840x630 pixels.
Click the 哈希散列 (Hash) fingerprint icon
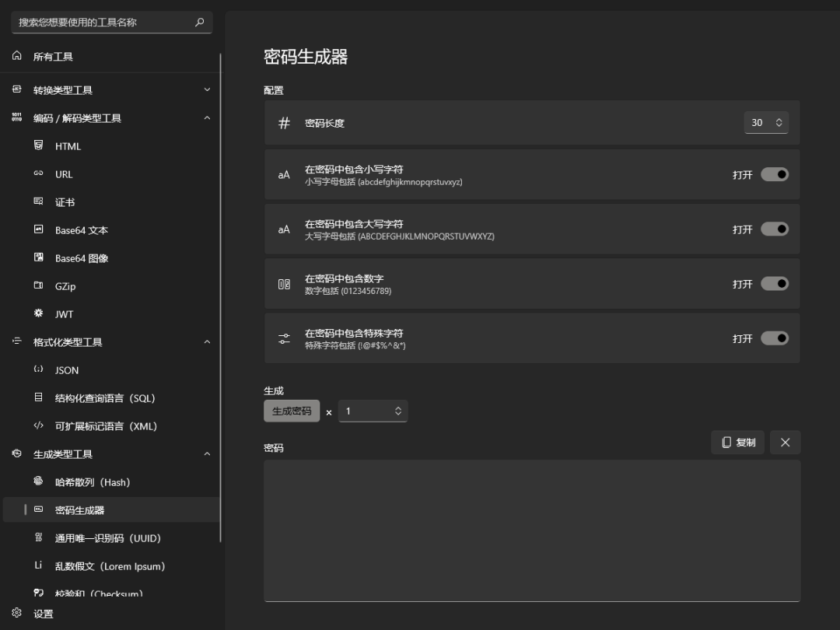coord(39,481)
